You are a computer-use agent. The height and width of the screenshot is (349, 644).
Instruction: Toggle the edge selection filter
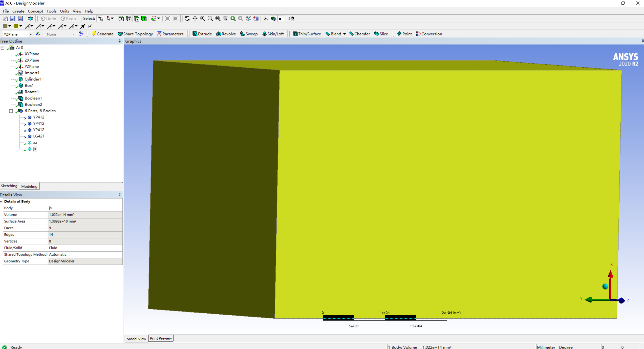tap(129, 18)
